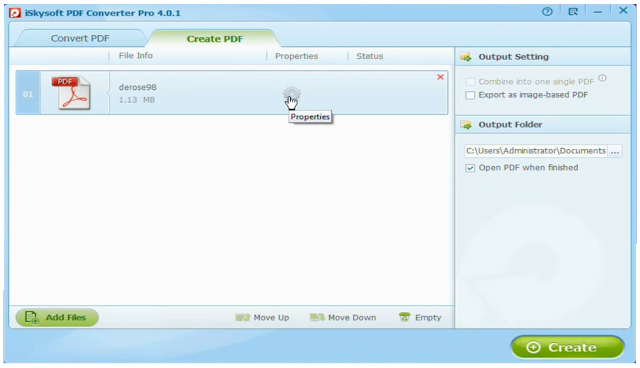Open the help question mark icon

click(x=547, y=12)
